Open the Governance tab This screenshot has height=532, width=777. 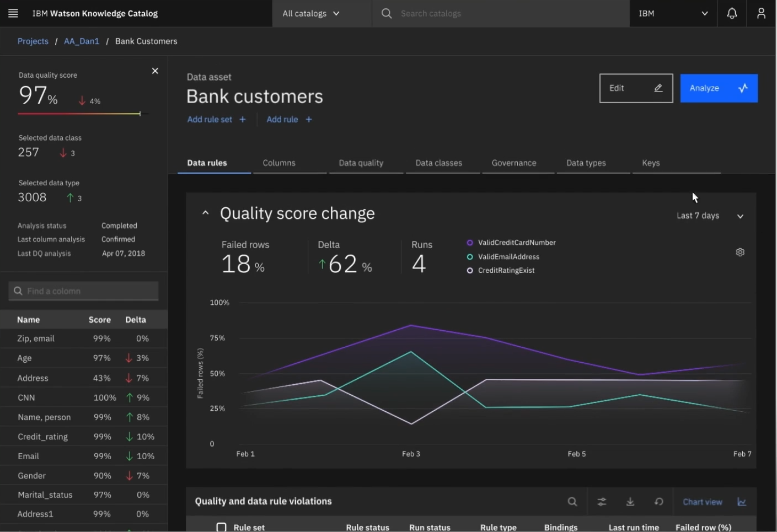coord(514,163)
